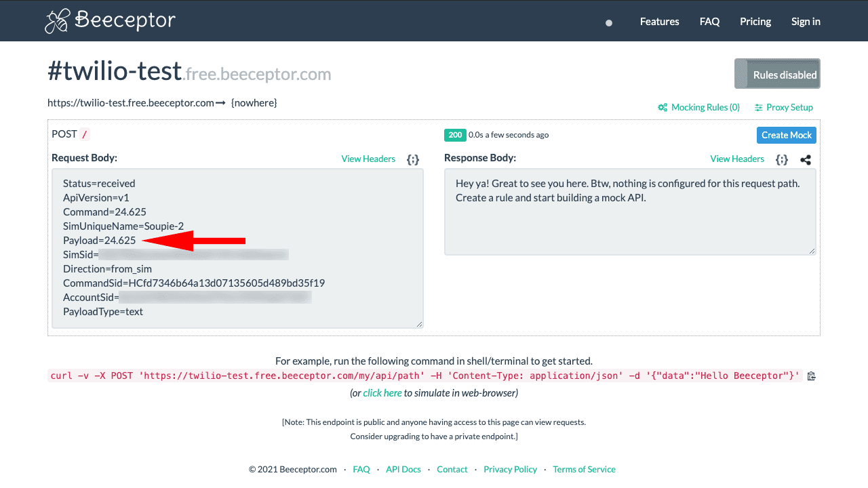Open Mocking Rules (0)

click(698, 107)
